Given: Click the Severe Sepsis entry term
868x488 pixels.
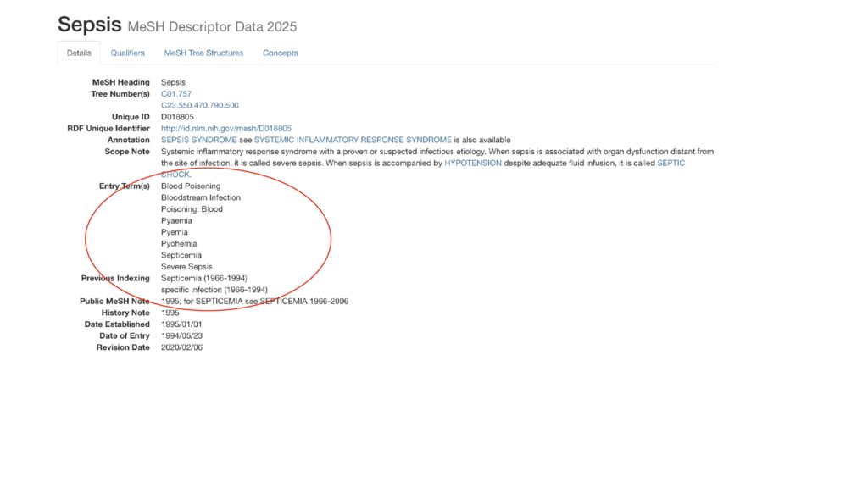Looking at the screenshot, I should click(x=186, y=267).
